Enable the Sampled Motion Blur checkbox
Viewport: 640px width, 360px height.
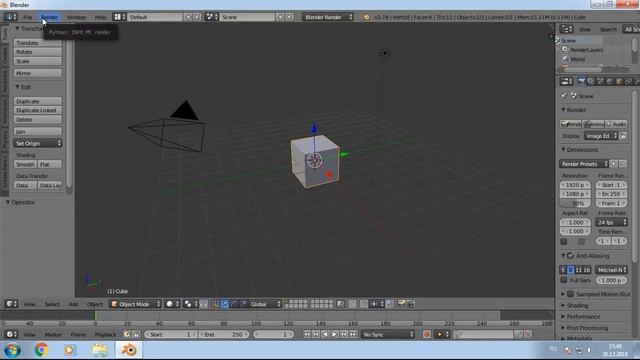(571, 294)
